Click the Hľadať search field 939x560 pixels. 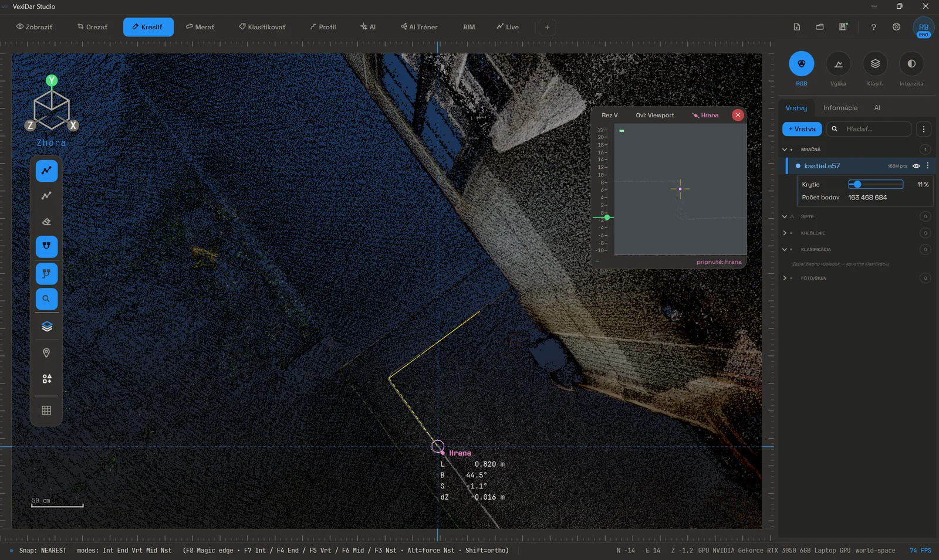pyautogui.click(x=869, y=129)
